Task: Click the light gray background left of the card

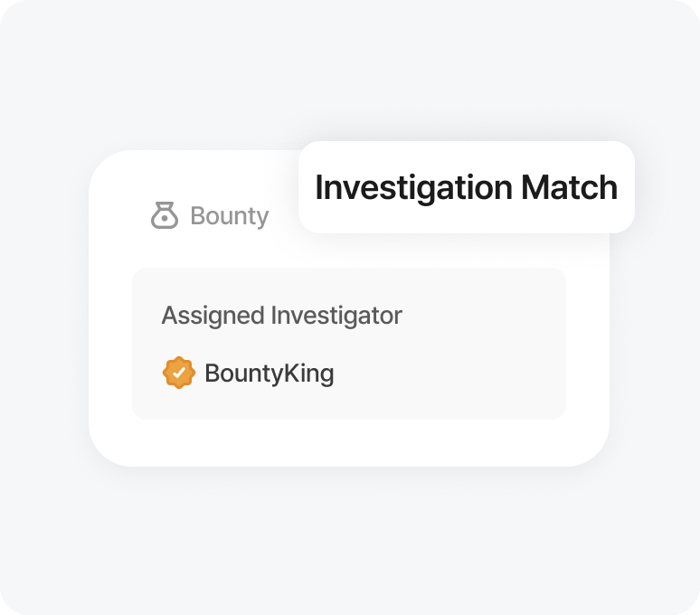Action: (45, 307)
